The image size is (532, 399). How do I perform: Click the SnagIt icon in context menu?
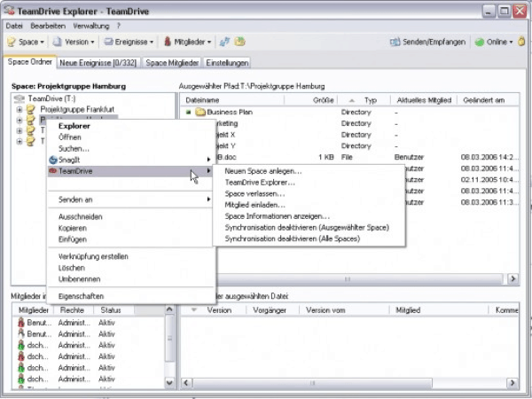point(52,160)
